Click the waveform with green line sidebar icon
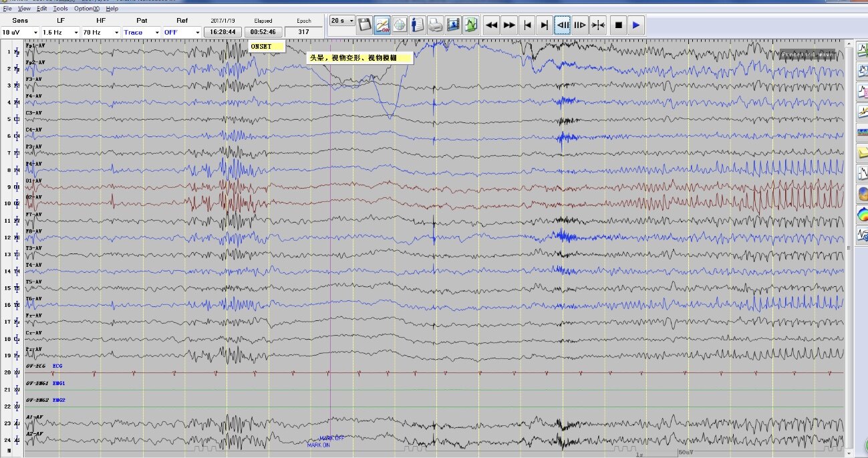 [x=862, y=49]
